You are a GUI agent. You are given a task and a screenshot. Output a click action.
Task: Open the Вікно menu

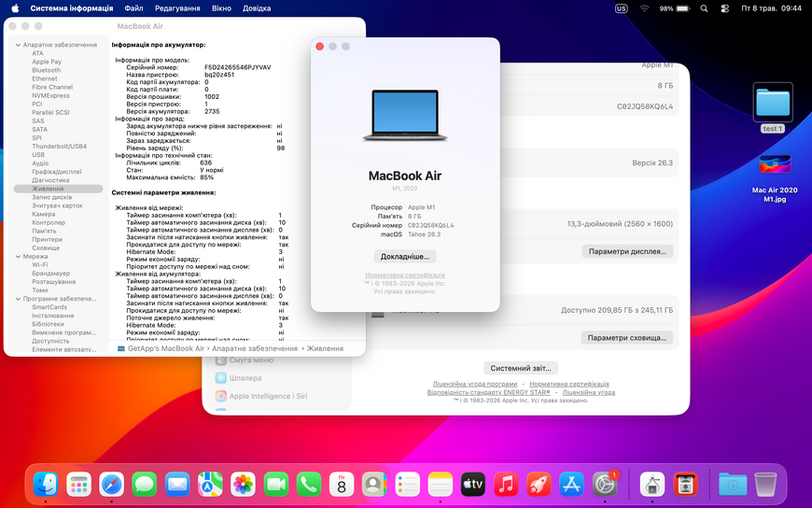[x=221, y=8]
